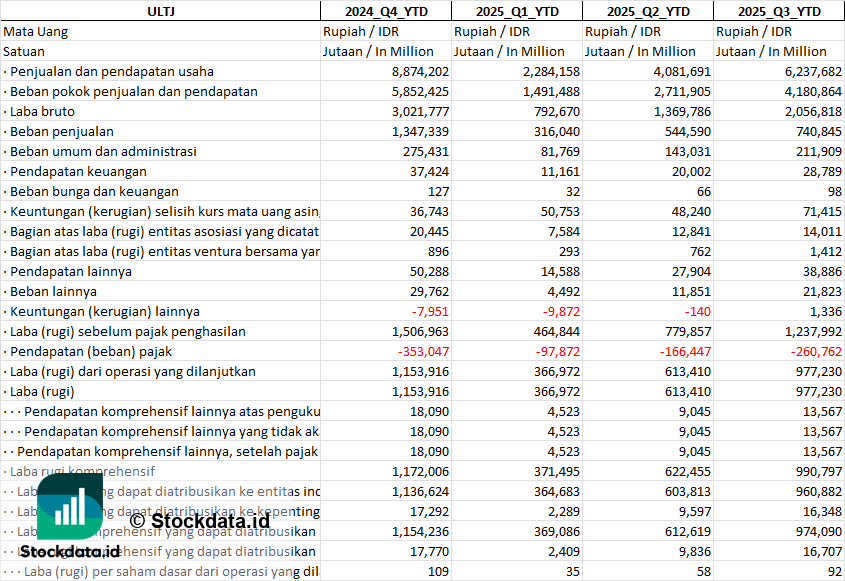Select Pendapatan keuangan value 20,002

point(691,171)
